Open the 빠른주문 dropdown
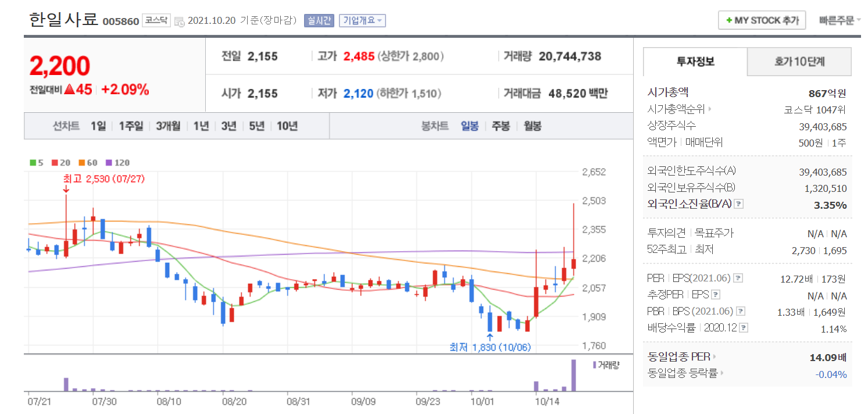This screenshot has width=868, height=414. [x=840, y=20]
